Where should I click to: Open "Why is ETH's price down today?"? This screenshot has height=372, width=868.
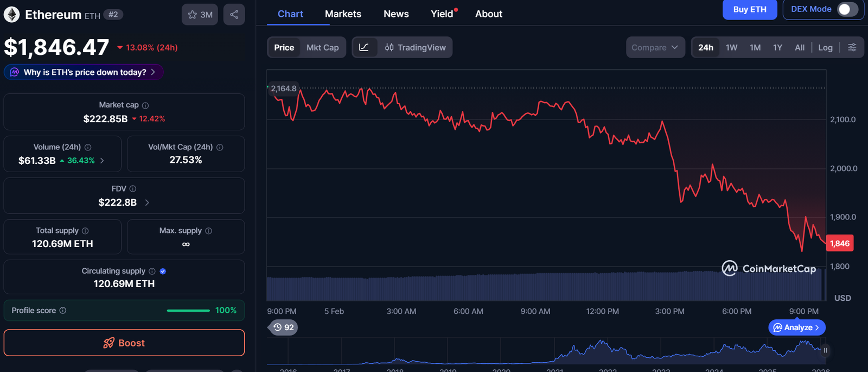pyautogui.click(x=84, y=72)
